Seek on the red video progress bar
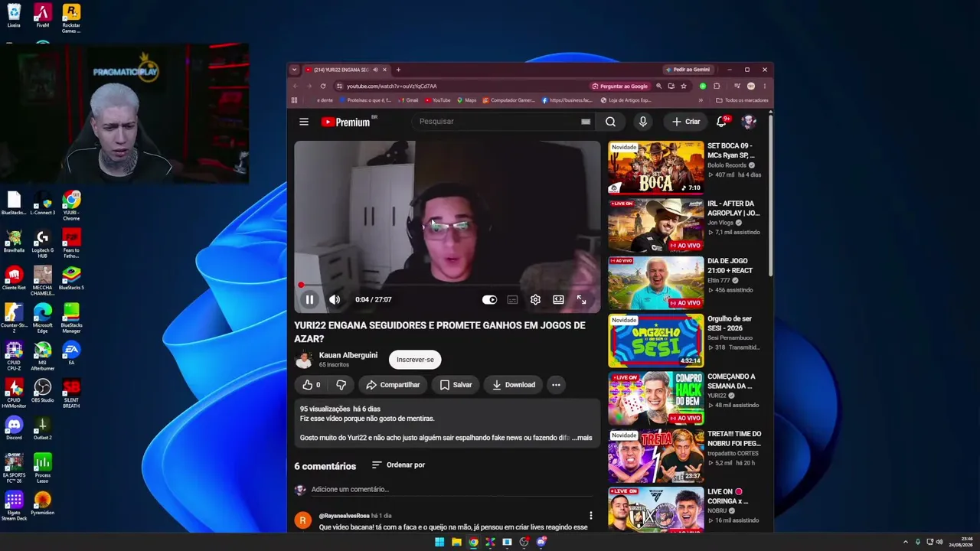 (x=448, y=285)
